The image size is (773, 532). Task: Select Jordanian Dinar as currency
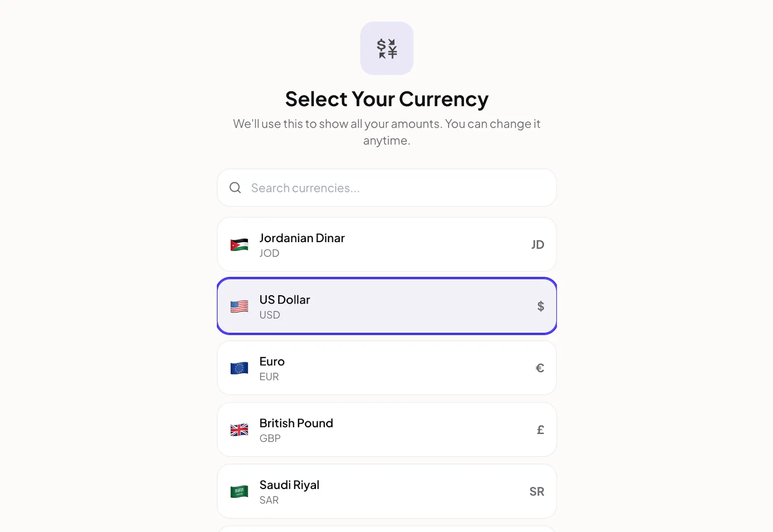click(x=387, y=244)
